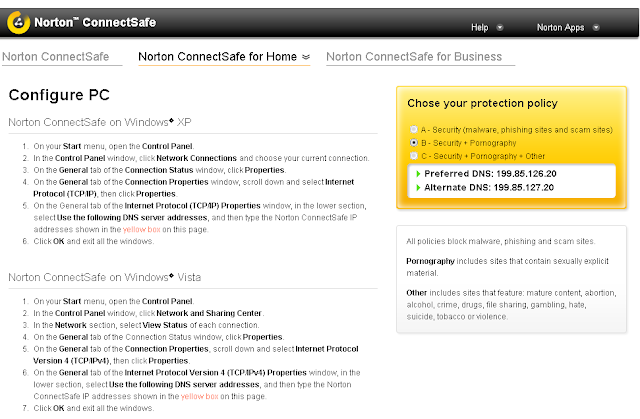Expand the chevron beside ConnectSafe for Home

[306, 57]
